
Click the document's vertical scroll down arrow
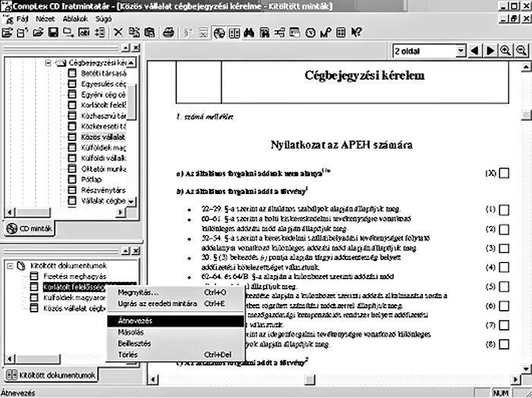[526, 369]
